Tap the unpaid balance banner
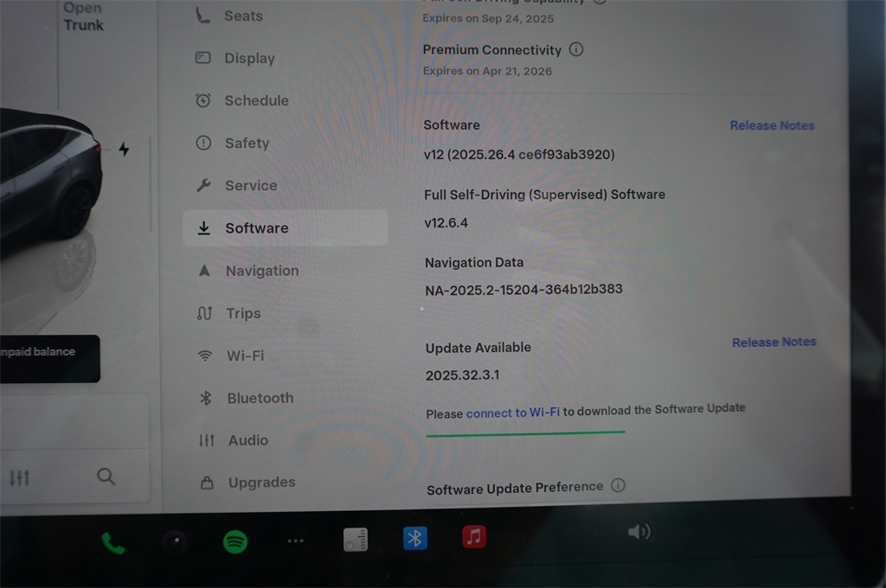 pyautogui.click(x=49, y=358)
